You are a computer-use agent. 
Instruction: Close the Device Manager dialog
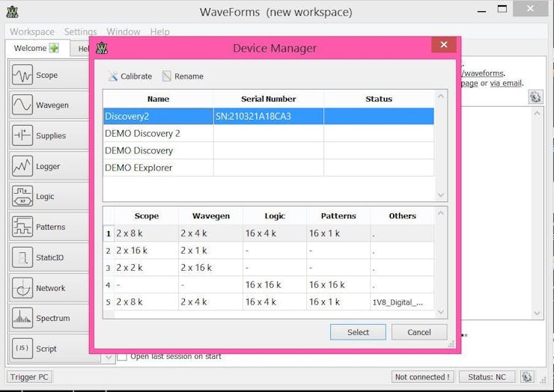point(444,44)
